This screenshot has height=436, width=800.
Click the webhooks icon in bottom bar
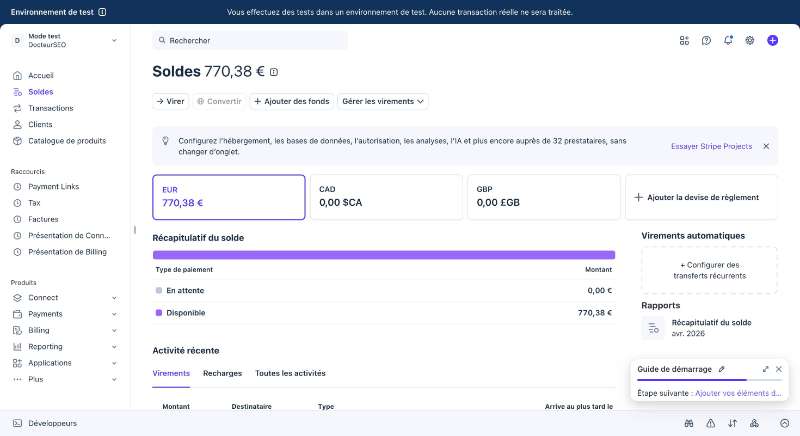[x=754, y=423]
